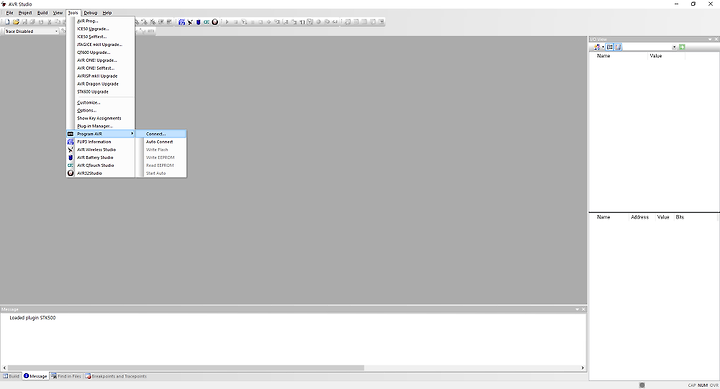Open the View menu

58,13
